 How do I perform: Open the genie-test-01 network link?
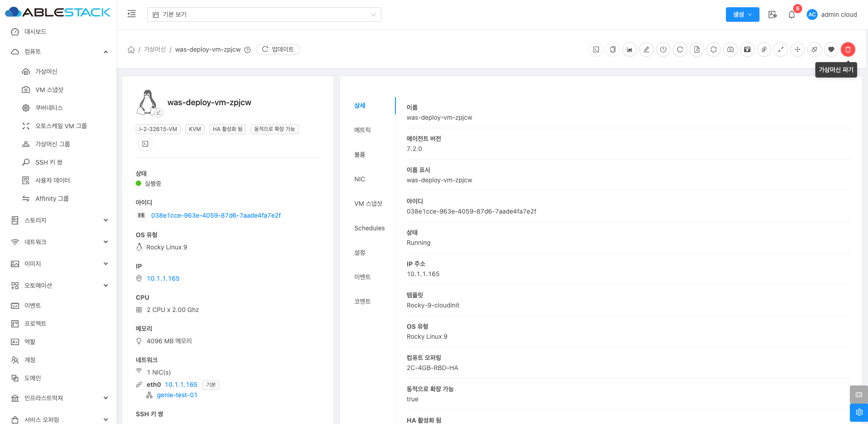pyautogui.click(x=177, y=395)
